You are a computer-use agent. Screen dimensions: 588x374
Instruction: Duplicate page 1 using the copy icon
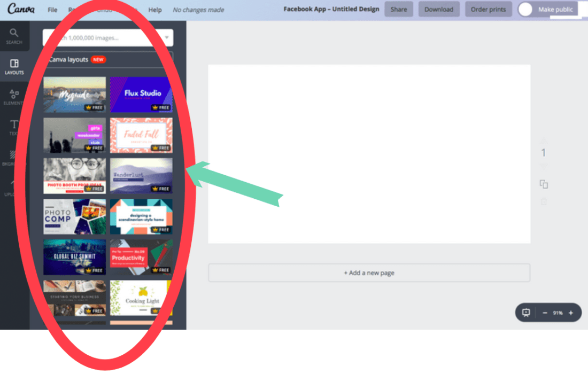544,184
